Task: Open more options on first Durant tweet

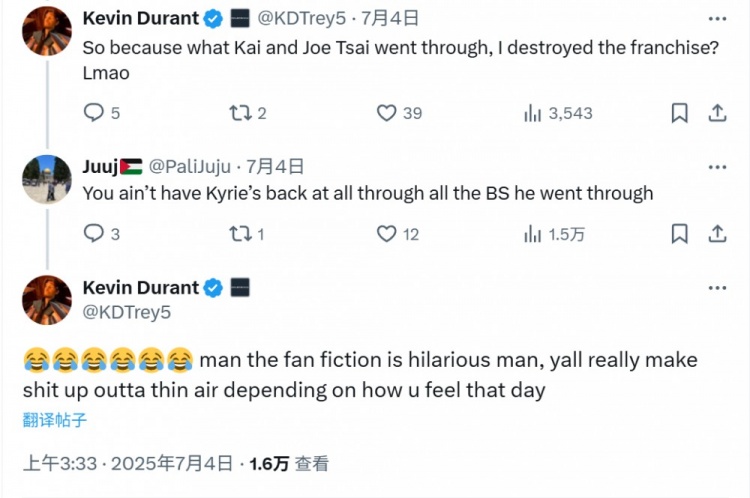Action: (717, 18)
